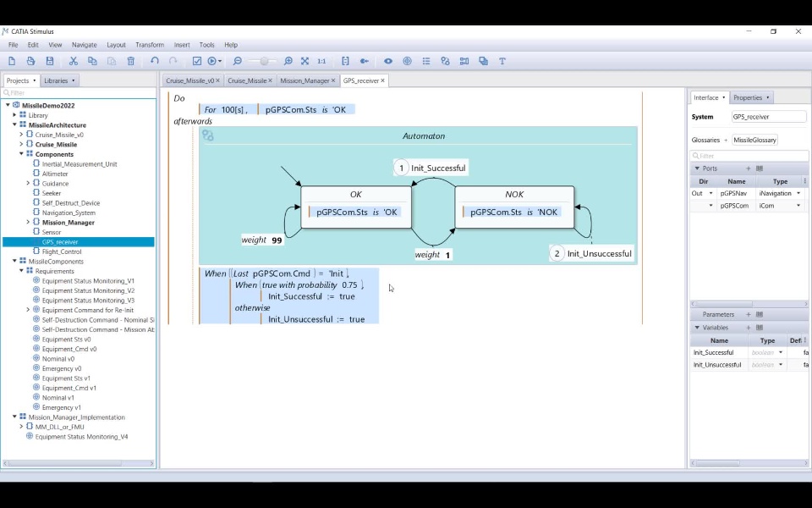Open the dropdown arrow beside the Run icon
Viewport: 812px width, 508px height.
click(220, 61)
